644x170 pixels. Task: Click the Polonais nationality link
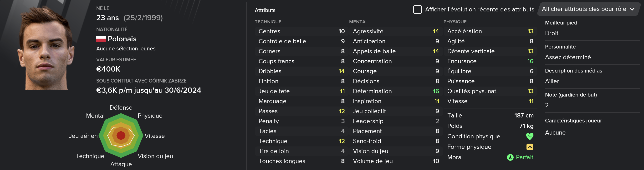tap(122, 39)
